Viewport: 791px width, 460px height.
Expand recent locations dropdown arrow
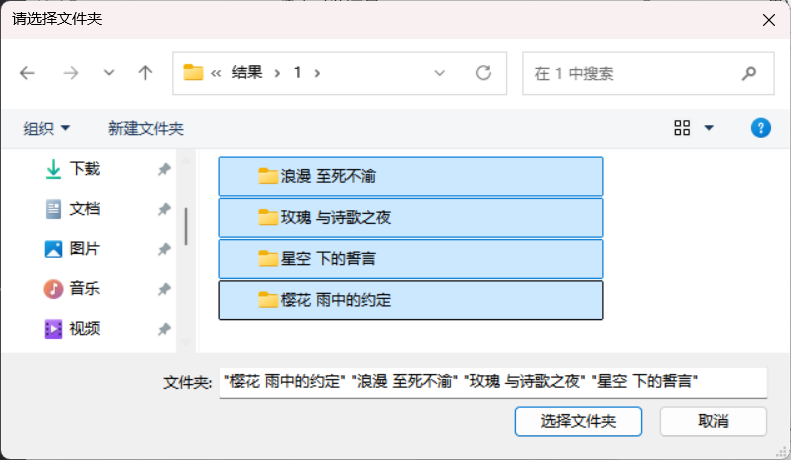pyautogui.click(x=109, y=73)
